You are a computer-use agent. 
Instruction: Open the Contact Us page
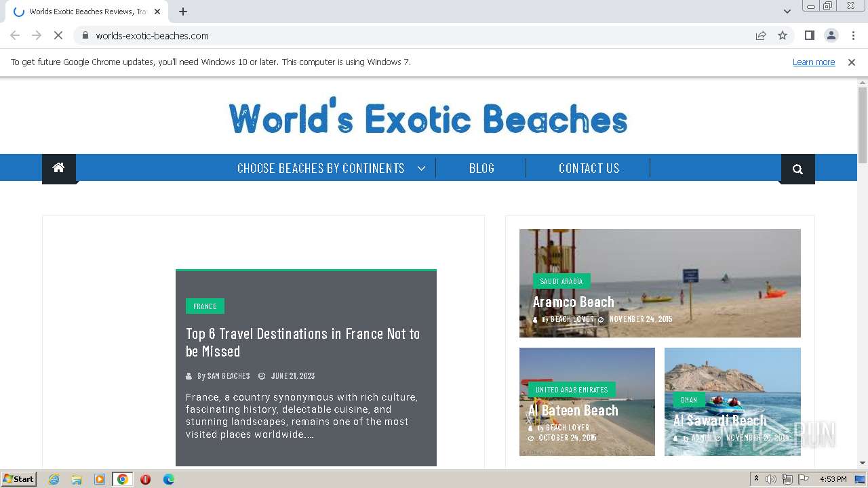[x=589, y=168]
